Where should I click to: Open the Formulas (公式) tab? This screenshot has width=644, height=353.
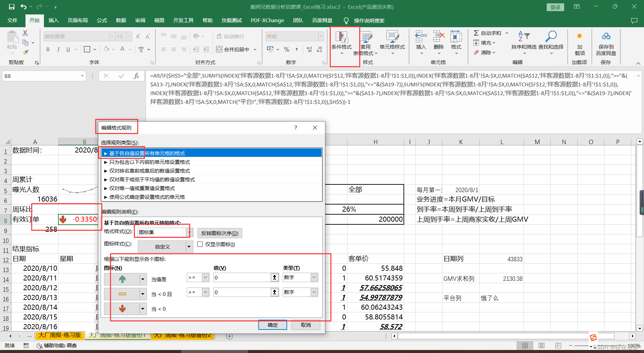pos(102,20)
